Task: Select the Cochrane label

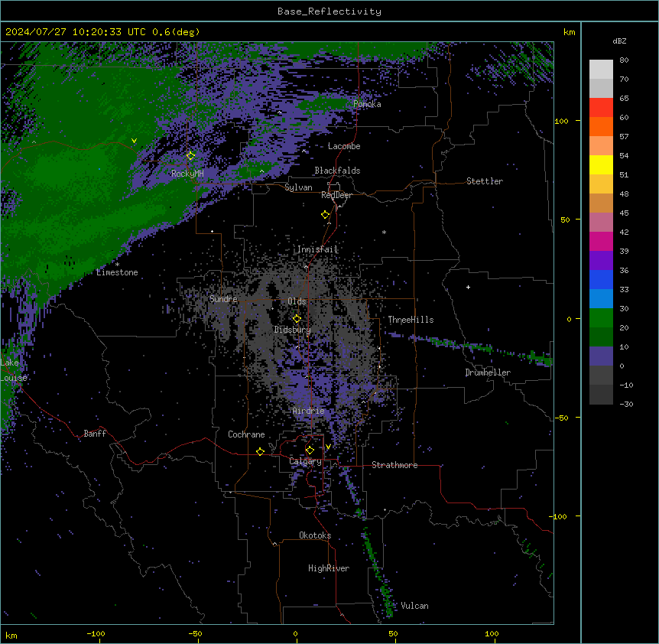Action: tap(246, 434)
